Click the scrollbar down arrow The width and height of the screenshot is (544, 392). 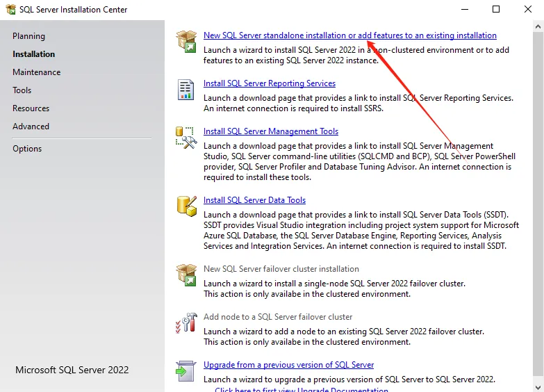[x=538, y=387]
